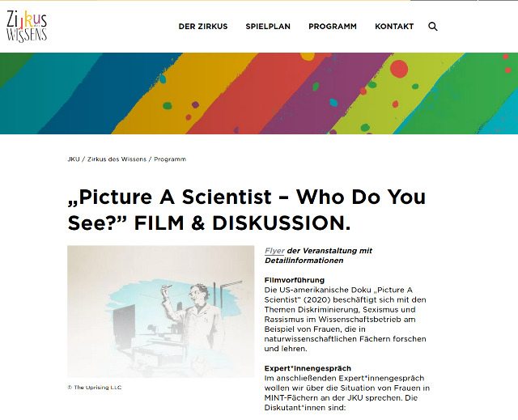Open the Der Zirkus menu
The image size is (518, 420).
(203, 27)
